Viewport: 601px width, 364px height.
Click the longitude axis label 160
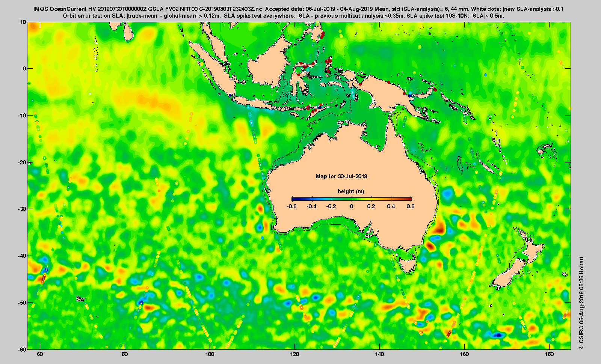(x=464, y=354)
